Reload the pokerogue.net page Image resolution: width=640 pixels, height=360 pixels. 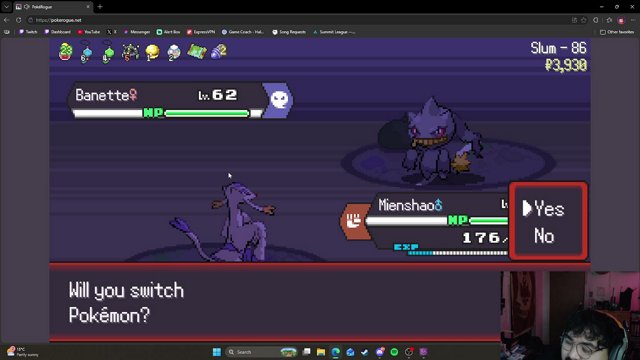[x=19, y=20]
